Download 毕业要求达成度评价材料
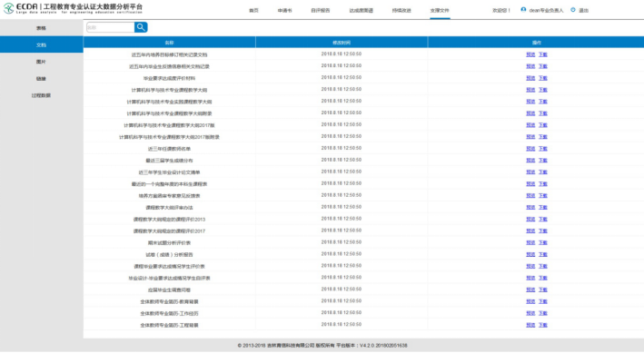 point(543,78)
